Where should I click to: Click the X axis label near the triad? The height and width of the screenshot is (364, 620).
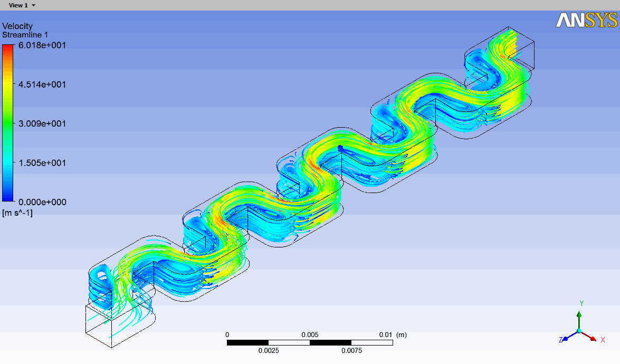[x=603, y=340]
